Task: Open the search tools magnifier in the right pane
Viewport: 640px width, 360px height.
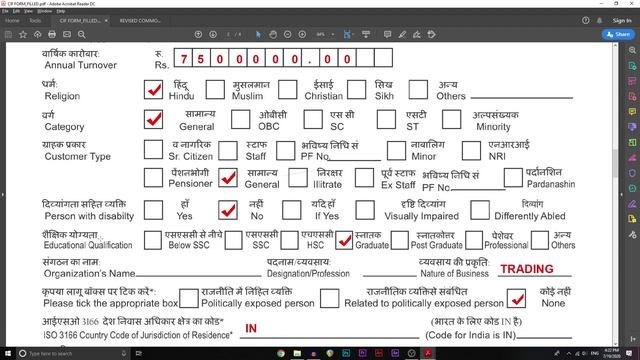Action: coord(632,50)
